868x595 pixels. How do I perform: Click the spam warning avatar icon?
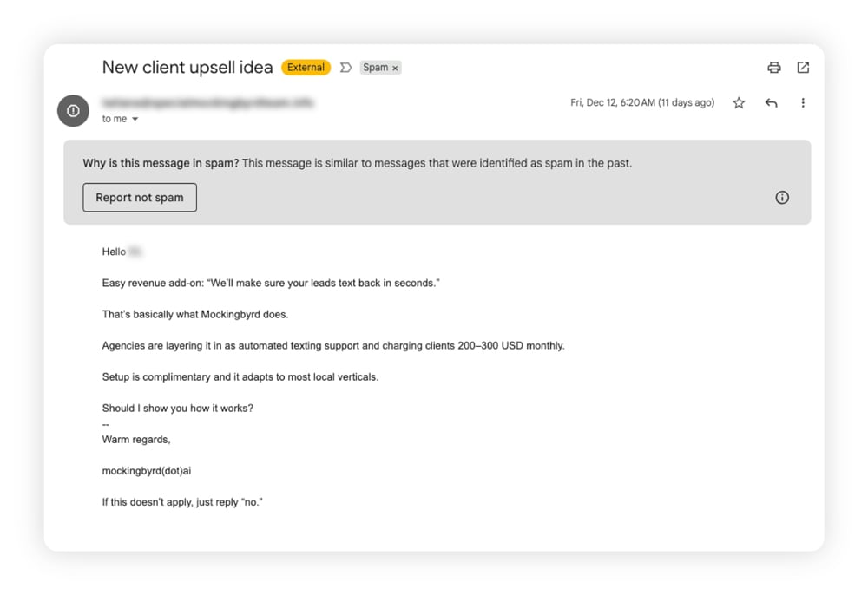pos(72,110)
